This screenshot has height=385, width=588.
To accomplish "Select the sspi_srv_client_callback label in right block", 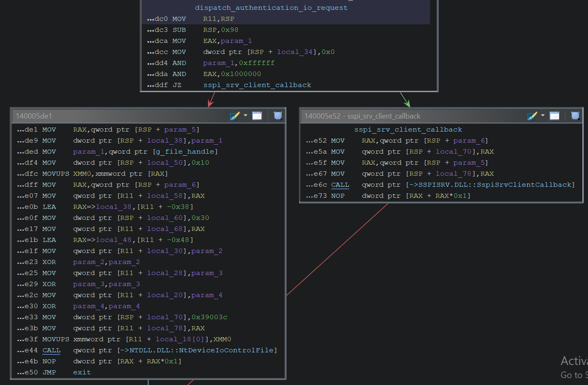I will pos(408,130).
